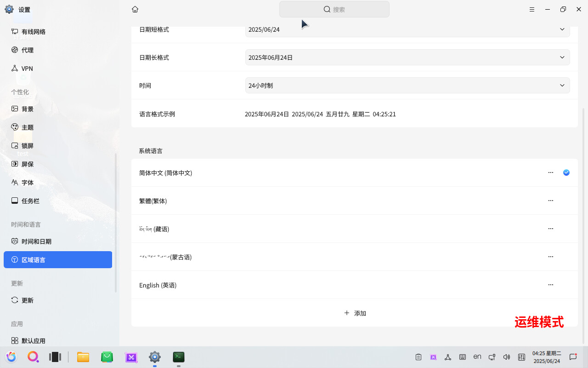This screenshot has width=588, height=368.
Task: Click the network topology tray icon
Action: click(x=448, y=357)
